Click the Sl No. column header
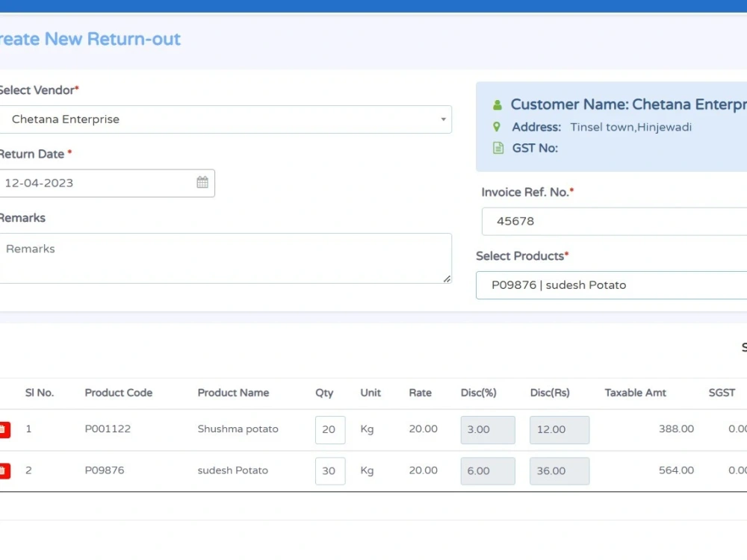This screenshot has width=747, height=560. (x=40, y=393)
